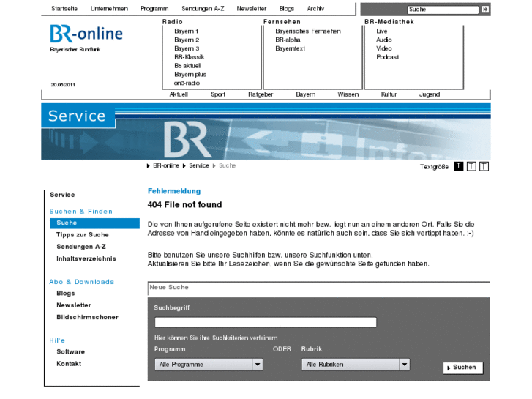The image size is (532, 399).
Task: Open Live in BR-Mediathek
Action: tap(382, 31)
